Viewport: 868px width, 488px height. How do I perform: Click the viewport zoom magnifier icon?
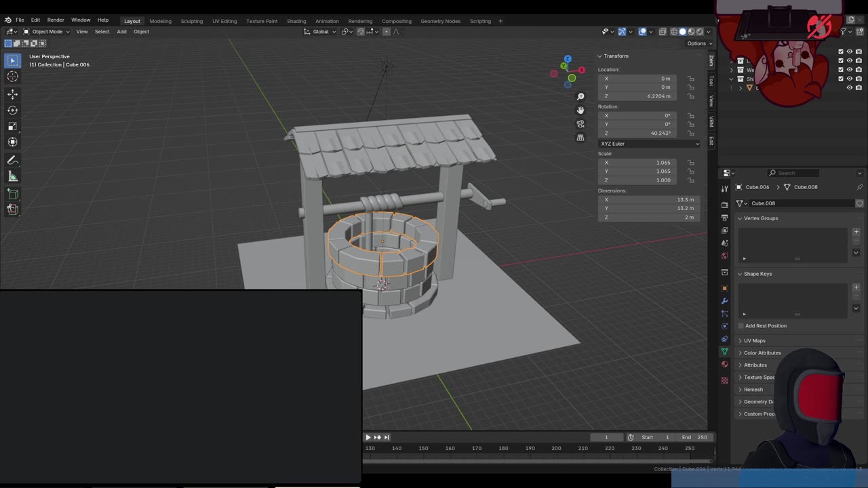click(580, 96)
